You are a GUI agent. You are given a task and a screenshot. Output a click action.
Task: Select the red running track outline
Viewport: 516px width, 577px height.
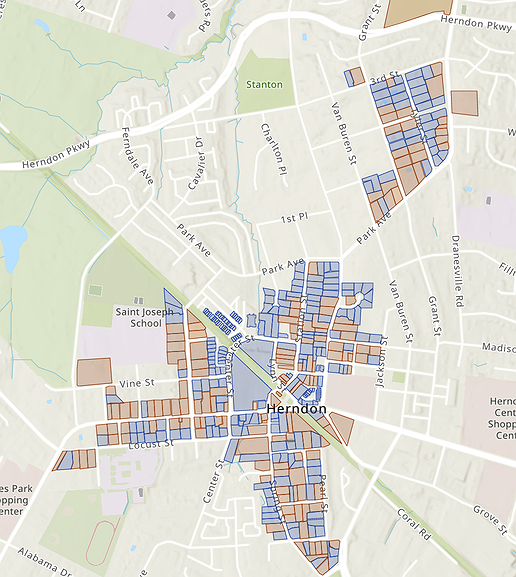(102, 543)
